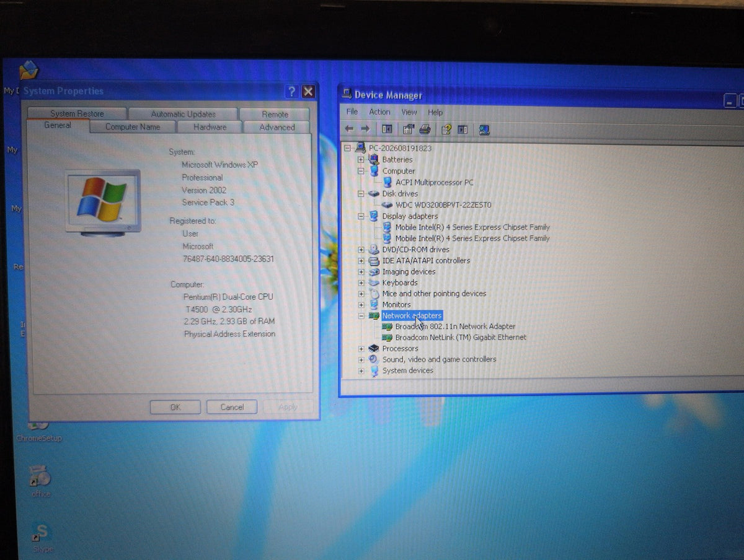Click the Imaging devices category icon
744x560 pixels.
374,271
